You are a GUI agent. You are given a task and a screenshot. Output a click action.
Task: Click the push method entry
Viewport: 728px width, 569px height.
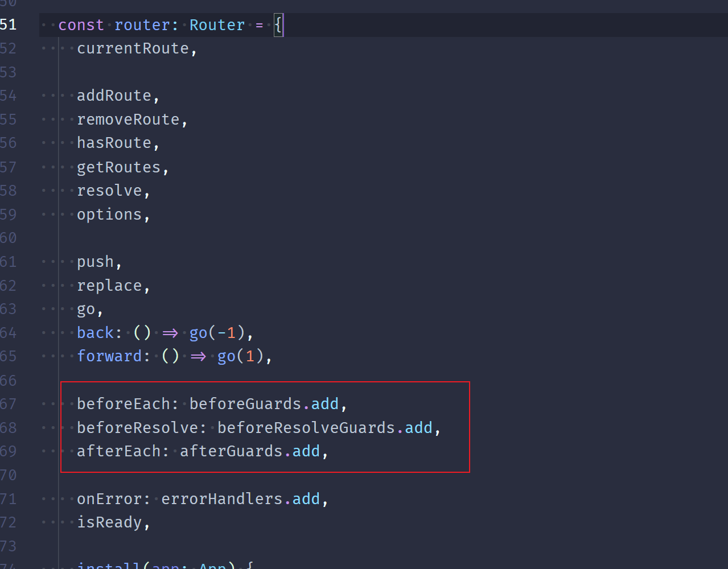tap(95, 262)
